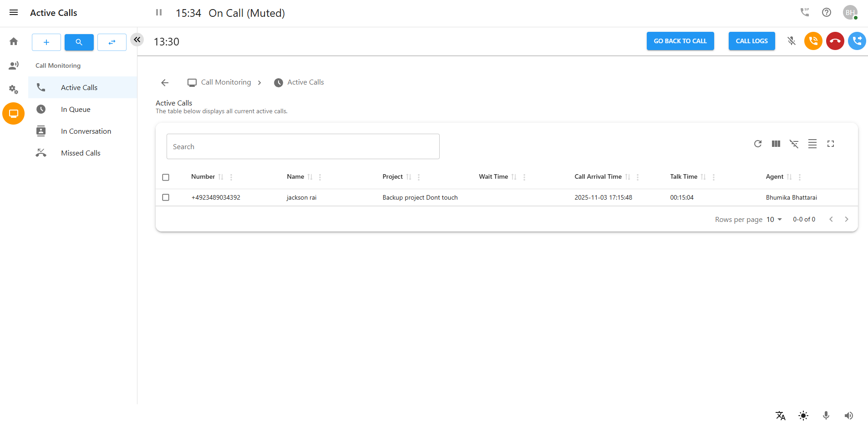The height and width of the screenshot is (422, 868).
Task: Click inside the Search field
Action: pos(303,146)
